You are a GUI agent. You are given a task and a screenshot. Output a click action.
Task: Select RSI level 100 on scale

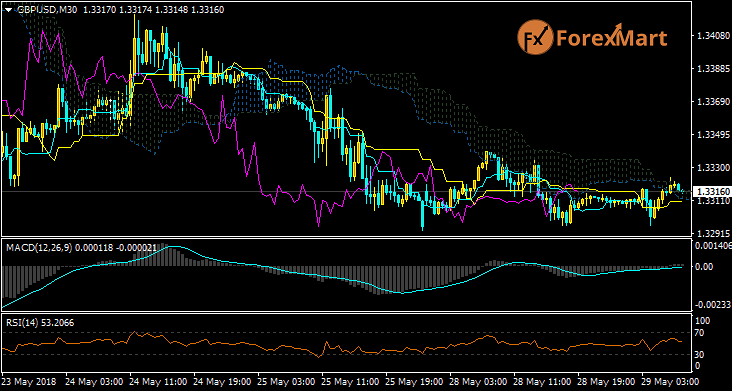702,321
